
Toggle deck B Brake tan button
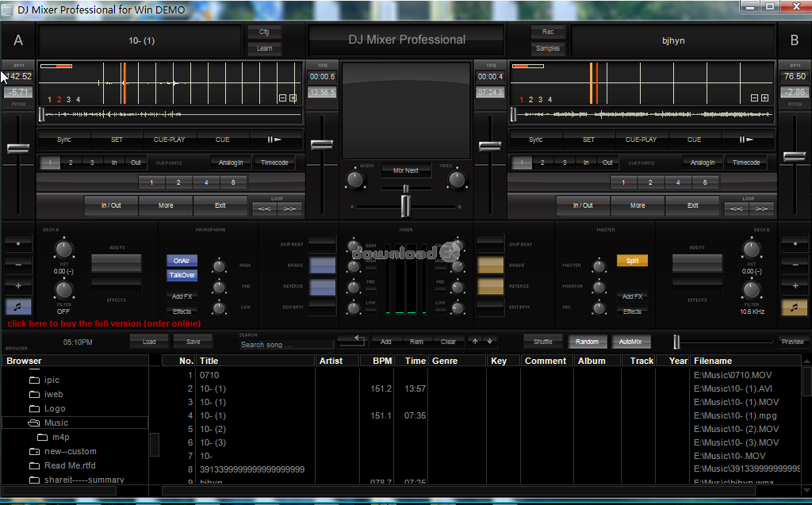[490, 265]
